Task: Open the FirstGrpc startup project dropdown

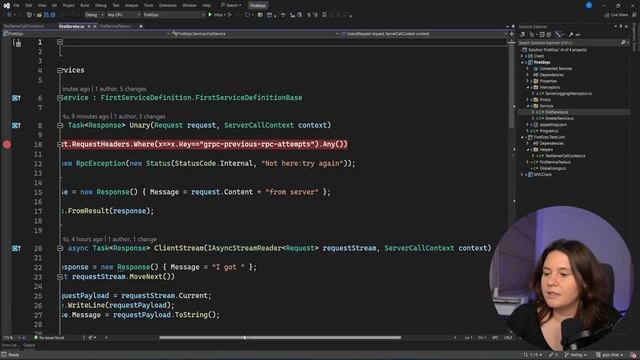Action: (174, 15)
